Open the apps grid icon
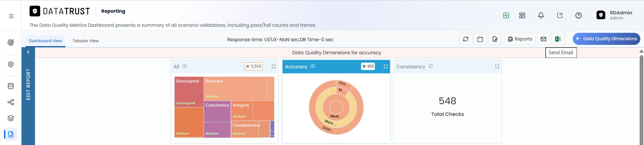 click(522, 15)
